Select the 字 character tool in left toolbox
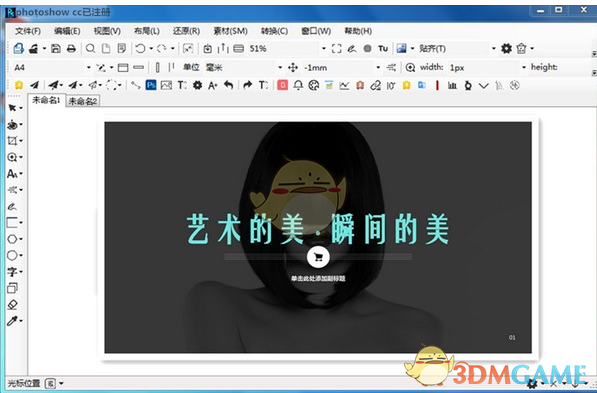 (12, 272)
